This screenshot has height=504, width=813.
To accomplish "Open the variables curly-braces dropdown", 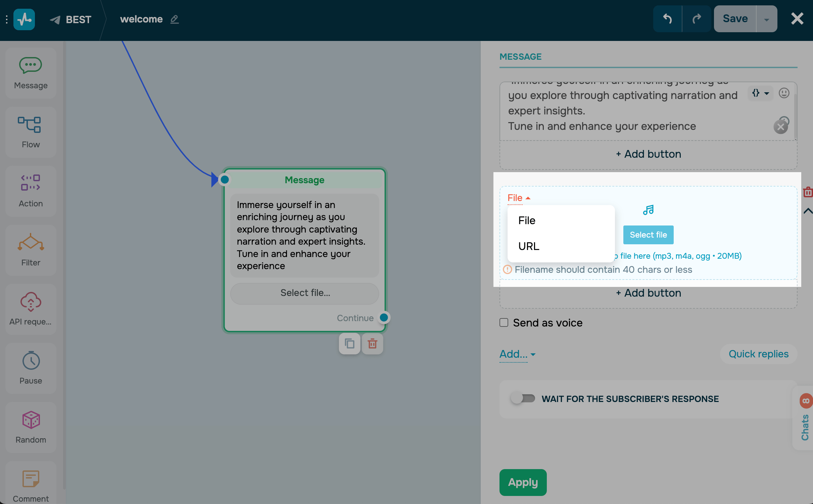I will 760,93.
